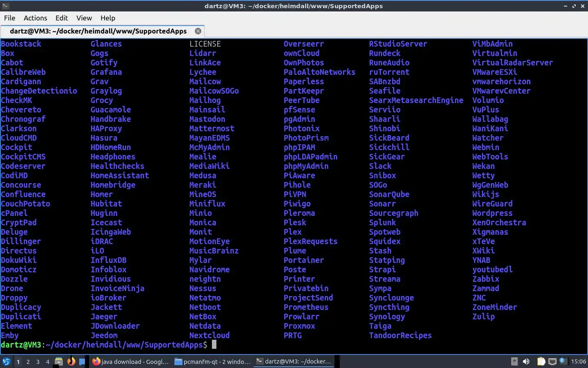The width and height of the screenshot is (588, 368).
Task: Click the 'Grafana' directory entry
Action: [106, 72]
